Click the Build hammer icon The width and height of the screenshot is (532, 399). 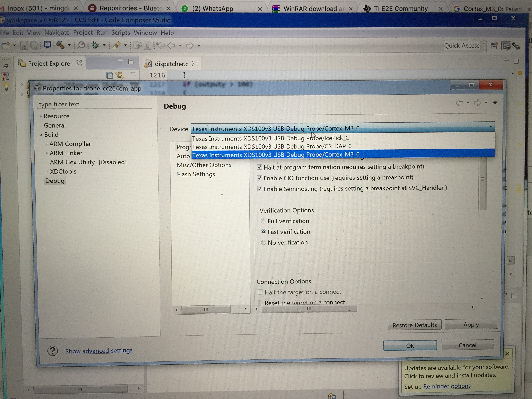coord(60,45)
